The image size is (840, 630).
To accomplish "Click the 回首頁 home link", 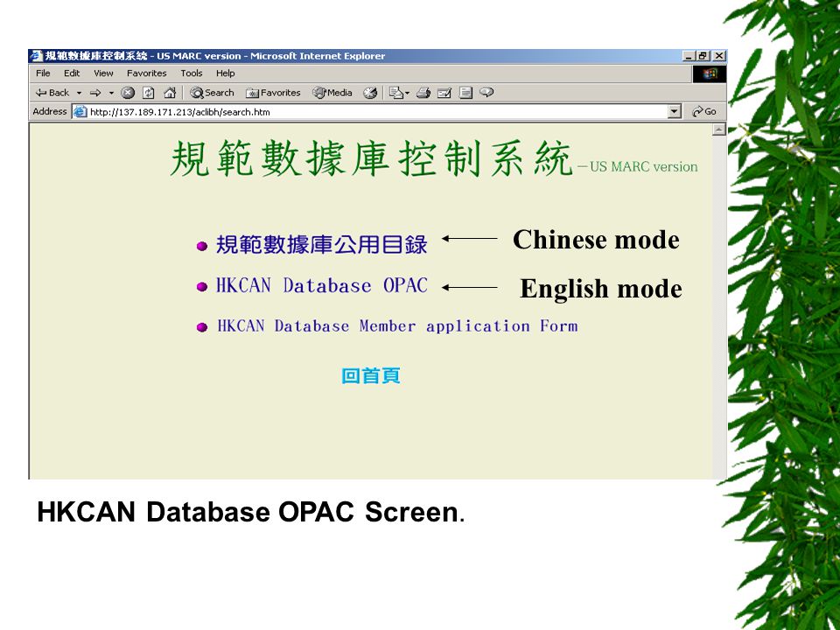I will click(371, 375).
